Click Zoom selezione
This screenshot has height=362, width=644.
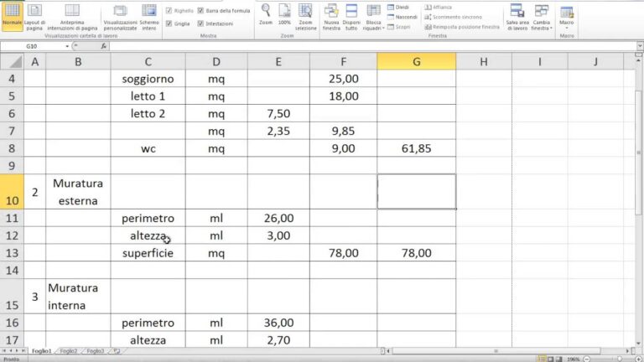tap(305, 17)
